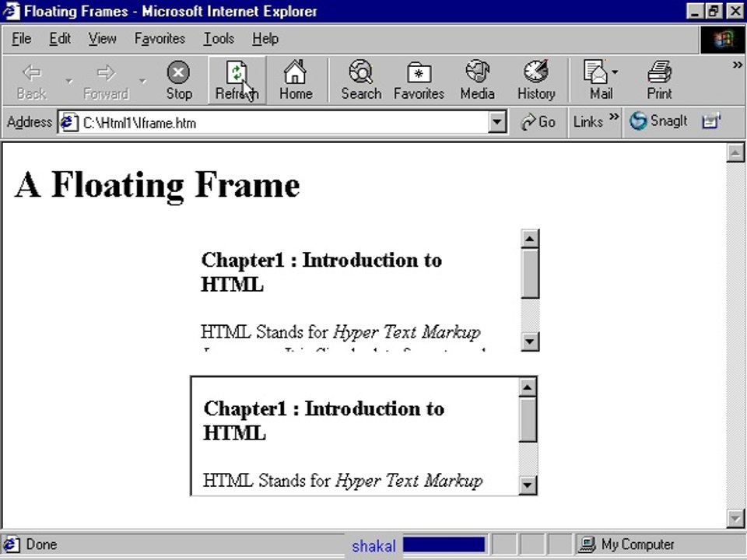Open the File menu
The height and width of the screenshot is (560, 747).
point(22,39)
